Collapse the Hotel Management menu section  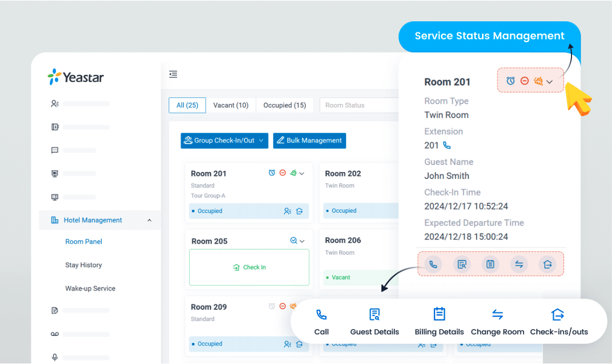click(x=149, y=220)
